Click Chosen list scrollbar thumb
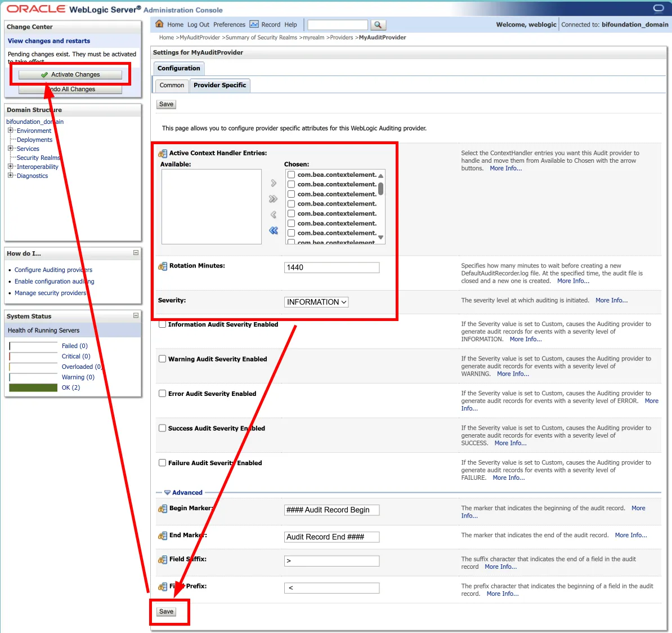Screen dimensions: 672x633 (x=380, y=188)
